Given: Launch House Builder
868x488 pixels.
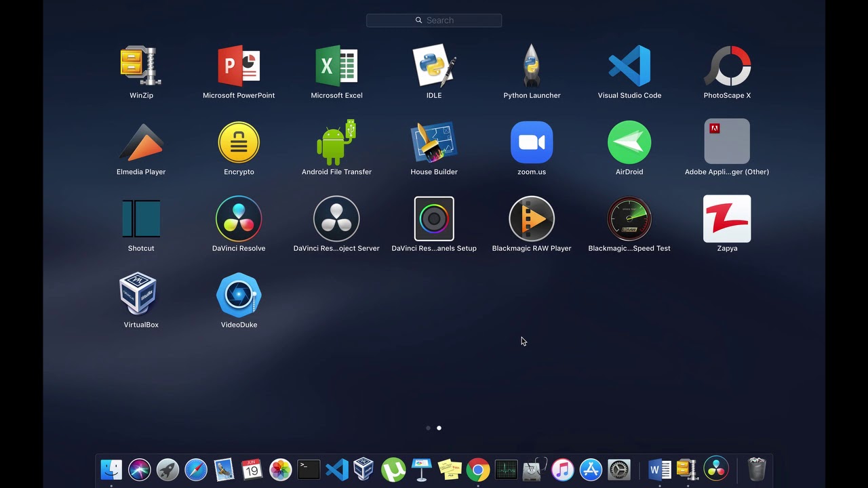Looking at the screenshot, I should click(434, 142).
